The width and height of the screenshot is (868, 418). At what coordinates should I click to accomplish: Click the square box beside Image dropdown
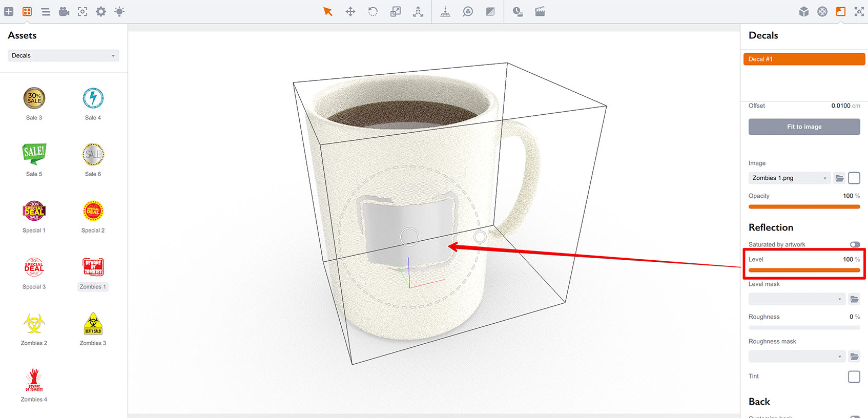pos(854,178)
